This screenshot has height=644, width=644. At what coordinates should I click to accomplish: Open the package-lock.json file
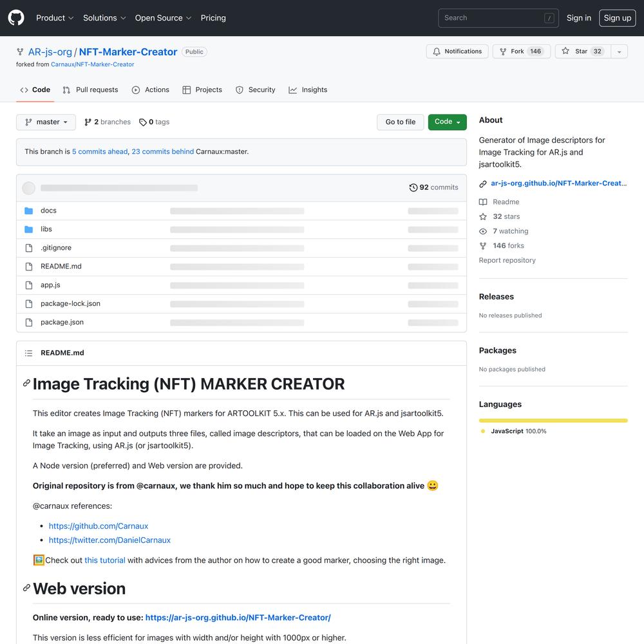(70, 304)
